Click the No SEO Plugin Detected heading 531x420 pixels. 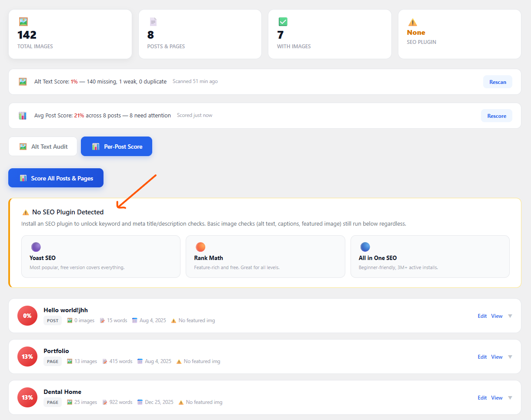tap(68, 212)
